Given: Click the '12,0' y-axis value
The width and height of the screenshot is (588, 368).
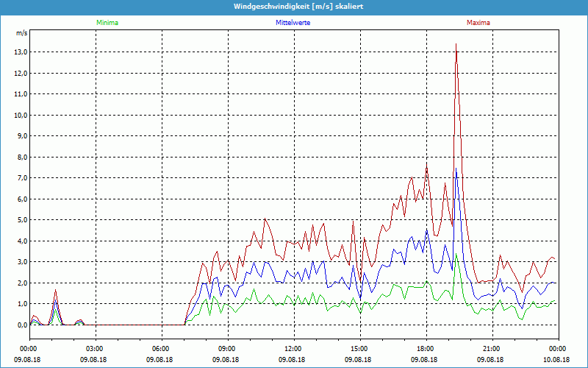Looking at the screenshot, I should [21, 73].
